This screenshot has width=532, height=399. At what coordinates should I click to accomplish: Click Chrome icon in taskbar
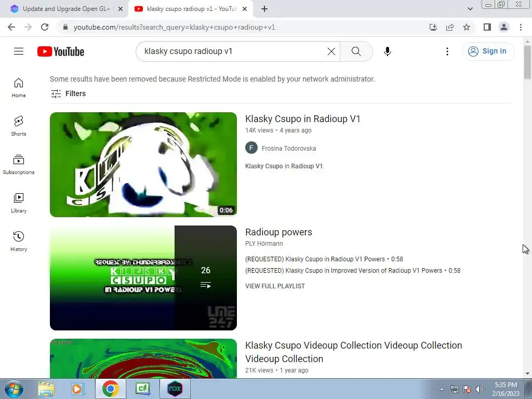pyautogui.click(x=110, y=389)
